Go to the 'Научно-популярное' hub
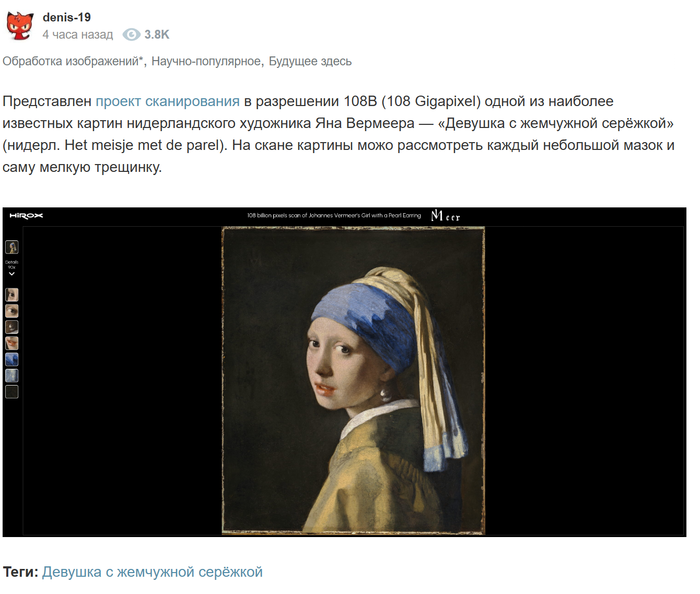The width and height of the screenshot is (700, 594). point(206,61)
